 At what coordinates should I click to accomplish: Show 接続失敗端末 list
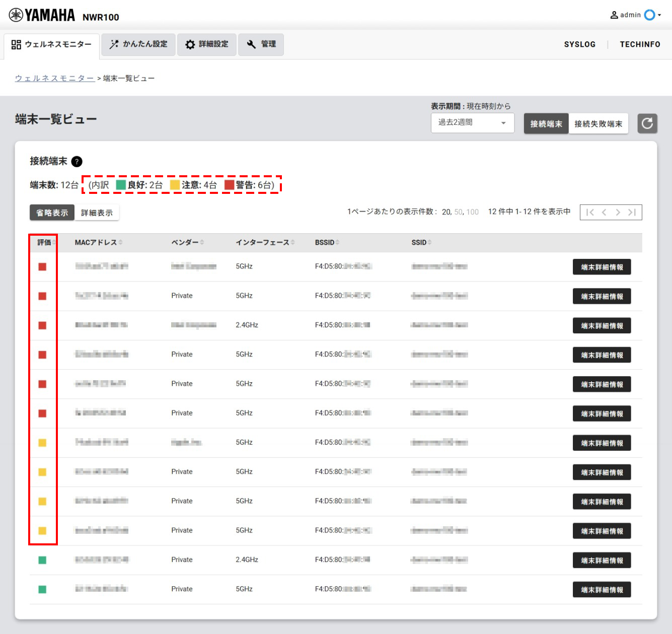click(598, 124)
